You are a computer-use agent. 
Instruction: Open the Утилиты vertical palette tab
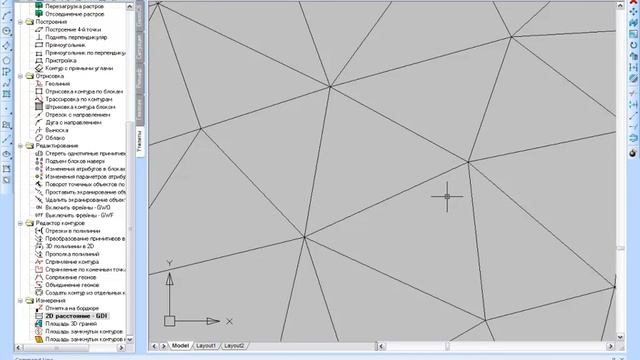click(x=140, y=141)
